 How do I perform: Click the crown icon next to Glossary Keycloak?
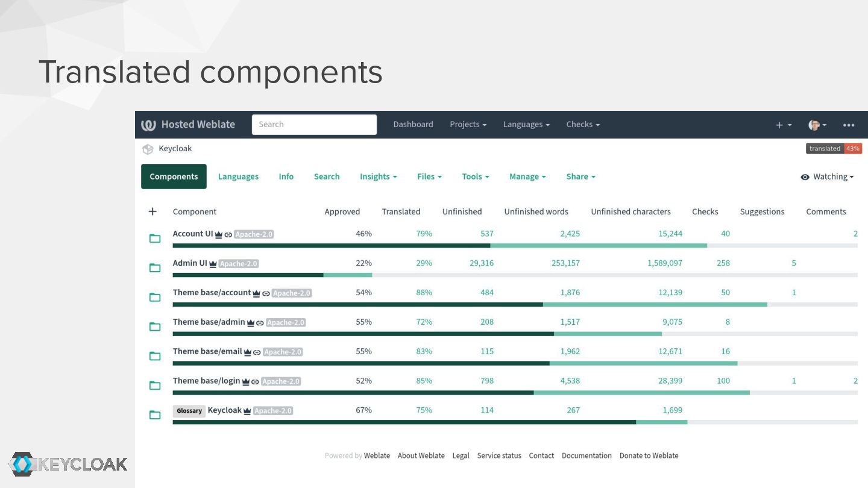[247, 411]
